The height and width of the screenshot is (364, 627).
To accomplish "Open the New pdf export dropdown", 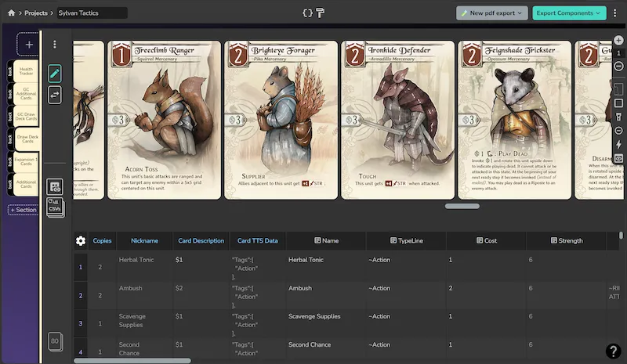I will 492,13.
